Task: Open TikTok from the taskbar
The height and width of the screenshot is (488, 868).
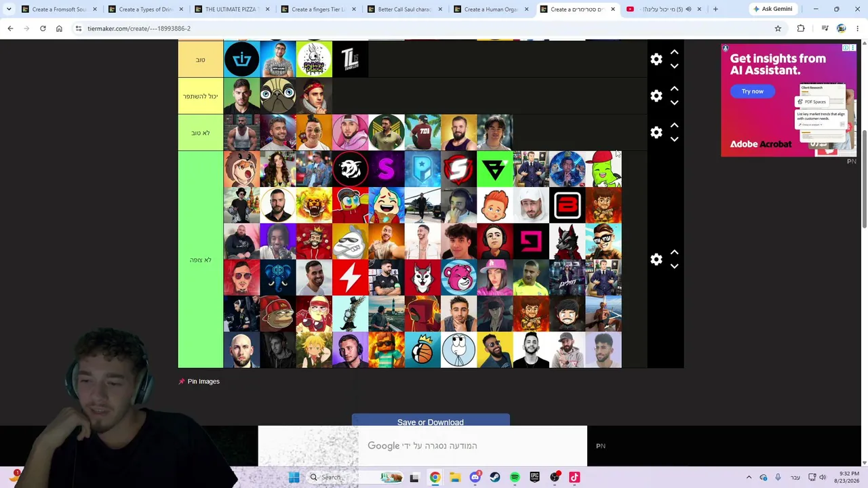Action: [x=574, y=477]
